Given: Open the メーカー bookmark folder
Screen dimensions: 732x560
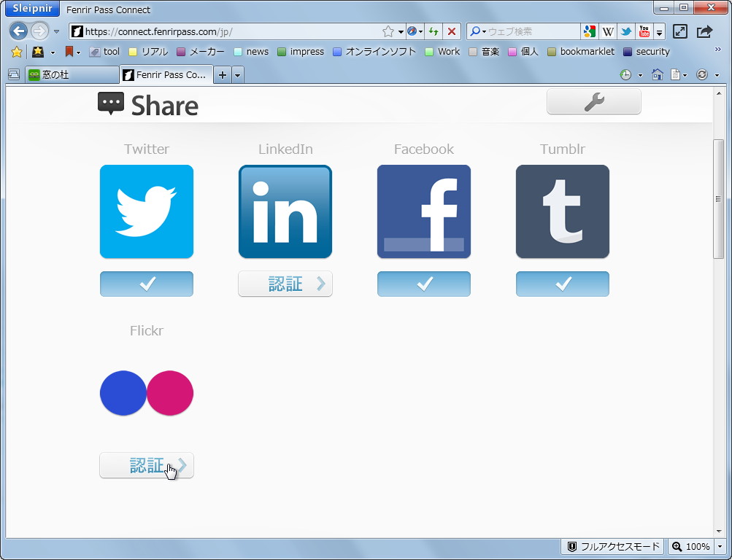Looking at the screenshot, I should [201, 52].
